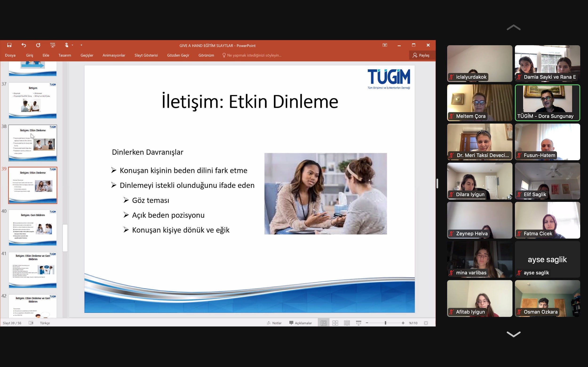Toggle Normal view button in status bar

[x=323, y=323]
